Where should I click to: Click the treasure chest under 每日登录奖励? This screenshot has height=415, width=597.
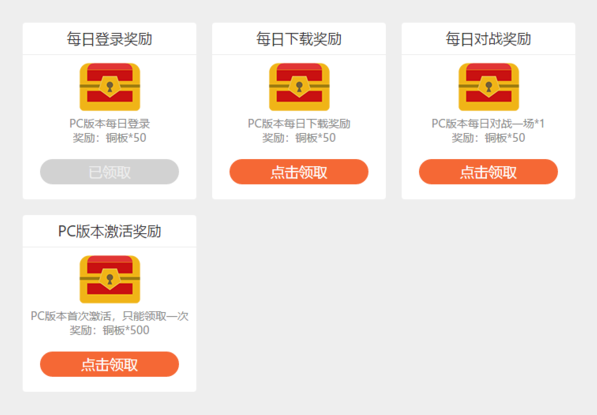pos(110,87)
